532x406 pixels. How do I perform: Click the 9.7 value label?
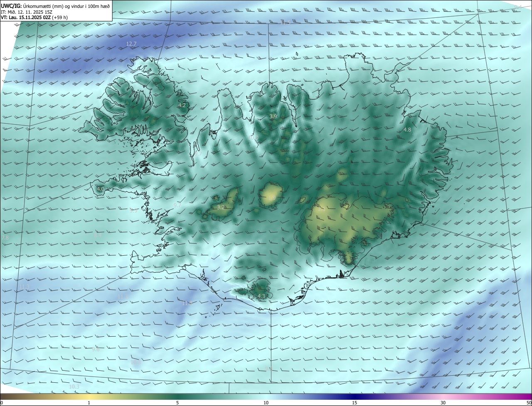(177, 205)
